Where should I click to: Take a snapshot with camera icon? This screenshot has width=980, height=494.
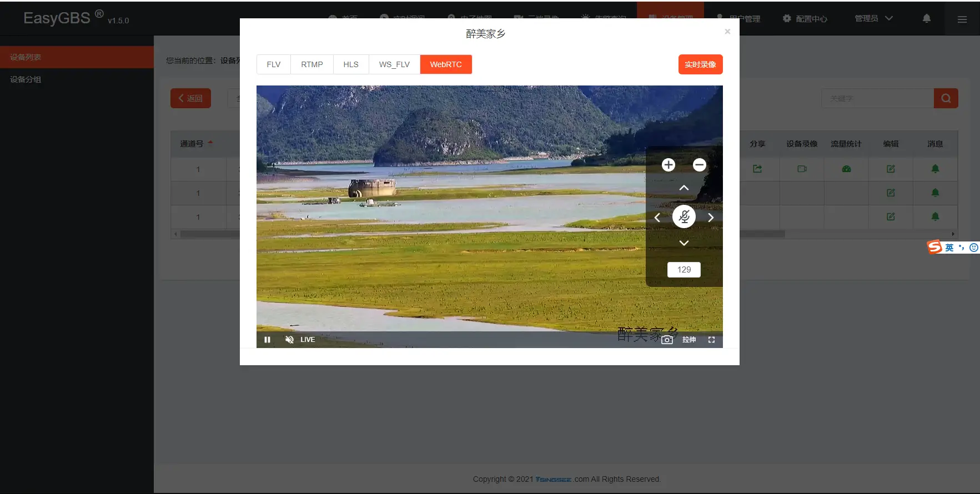(667, 340)
